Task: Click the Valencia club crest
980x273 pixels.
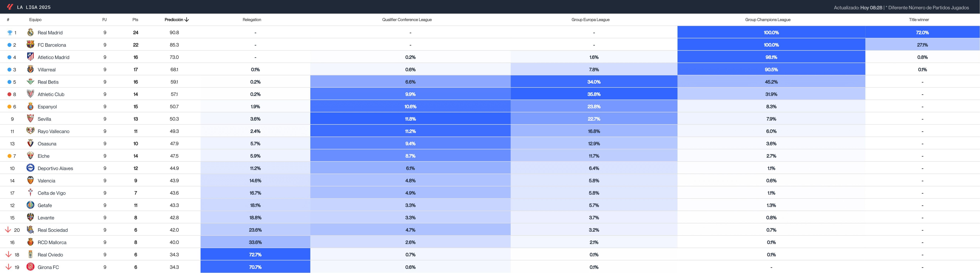Action: tap(31, 181)
